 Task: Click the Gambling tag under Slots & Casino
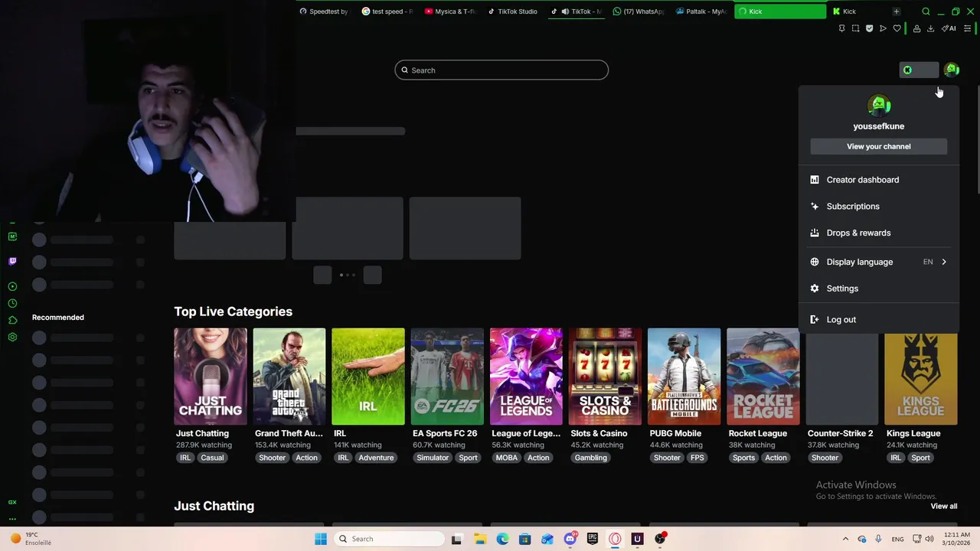click(x=591, y=458)
